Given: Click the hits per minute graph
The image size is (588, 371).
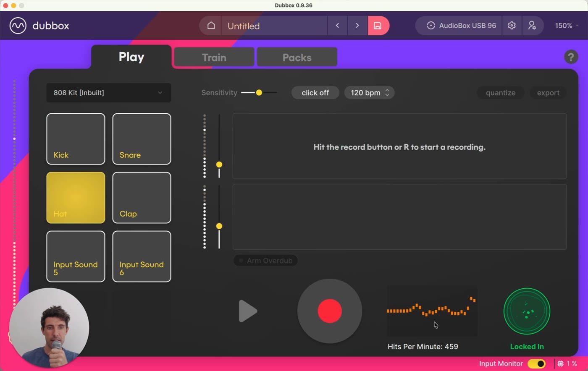Looking at the screenshot, I should point(432,311).
